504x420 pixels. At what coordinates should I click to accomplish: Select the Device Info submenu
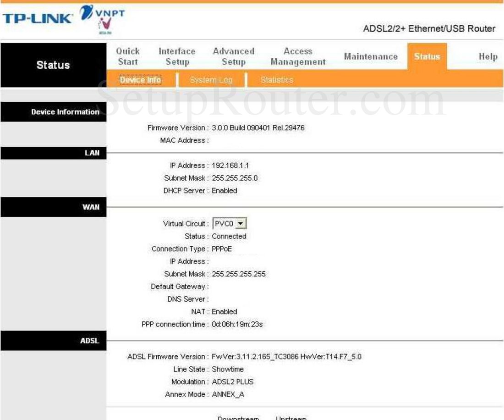pyautogui.click(x=141, y=79)
